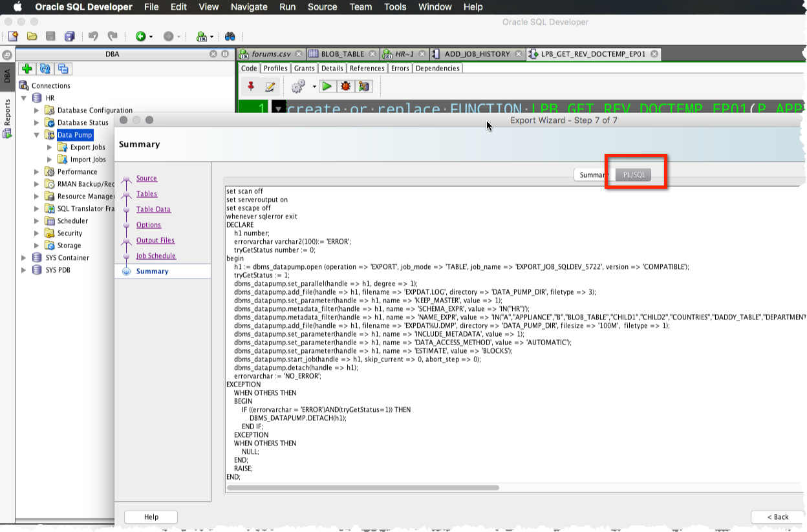Click the Save All icon

coord(69,37)
